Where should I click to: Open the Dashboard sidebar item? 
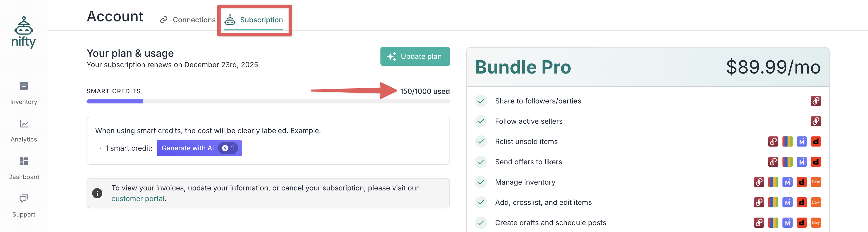(x=24, y=168)
